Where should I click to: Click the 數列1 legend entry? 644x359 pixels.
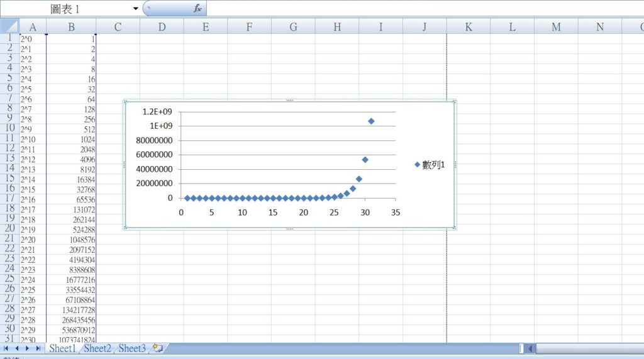pyautogui.click(x=430, y=165)
